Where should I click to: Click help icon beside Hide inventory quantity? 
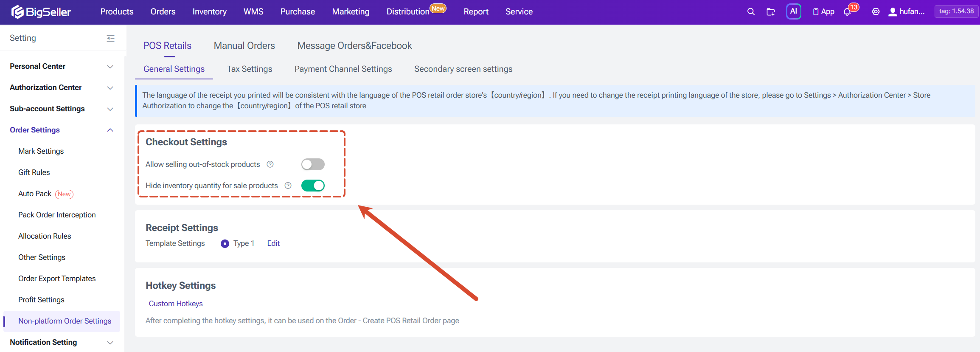(x=288, y=186)
